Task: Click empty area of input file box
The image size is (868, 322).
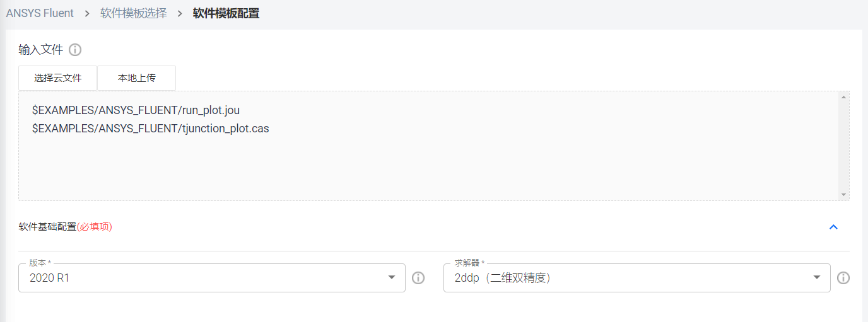Action: (429, 167)
